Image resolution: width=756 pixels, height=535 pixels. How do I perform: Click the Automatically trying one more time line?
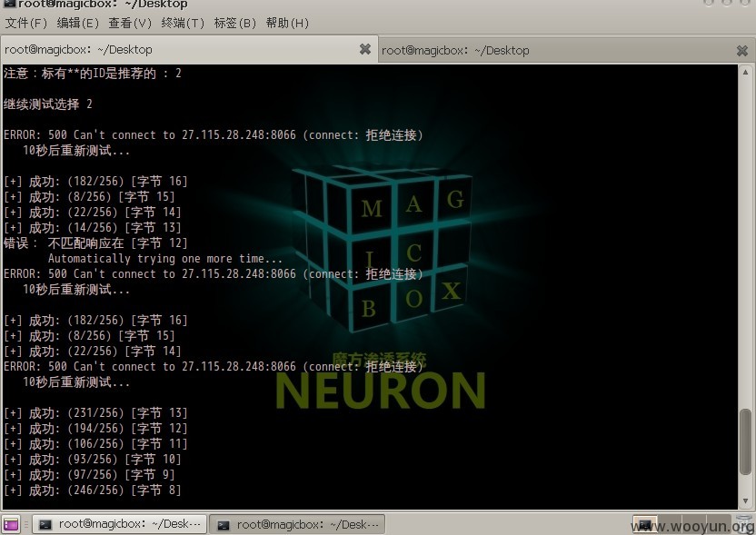click(165, 259)
